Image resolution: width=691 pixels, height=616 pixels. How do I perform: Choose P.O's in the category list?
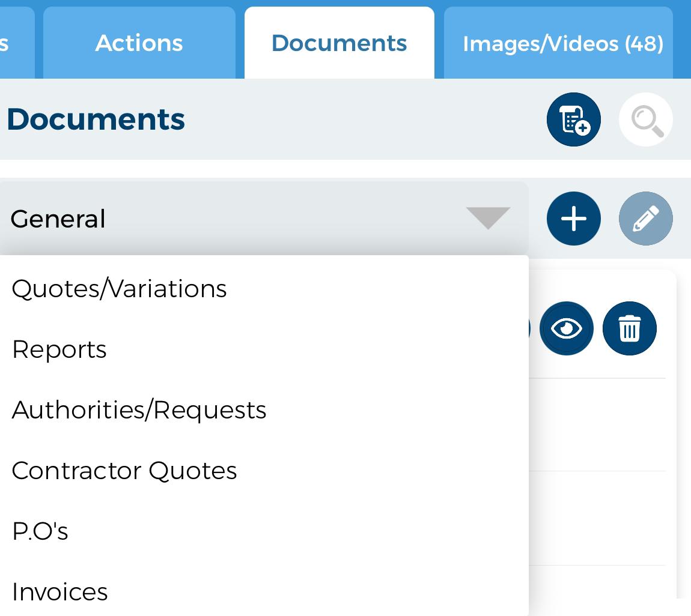point(40,531)
